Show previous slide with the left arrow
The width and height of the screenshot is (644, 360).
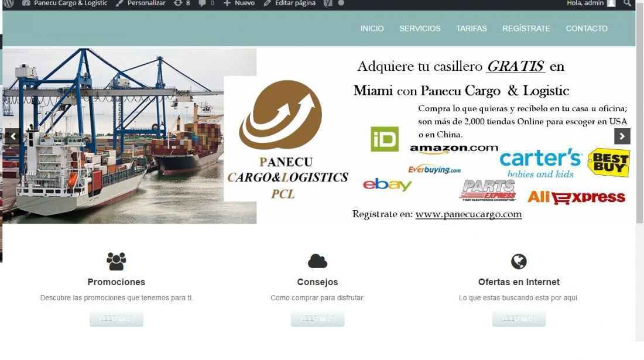click(13, 136)
